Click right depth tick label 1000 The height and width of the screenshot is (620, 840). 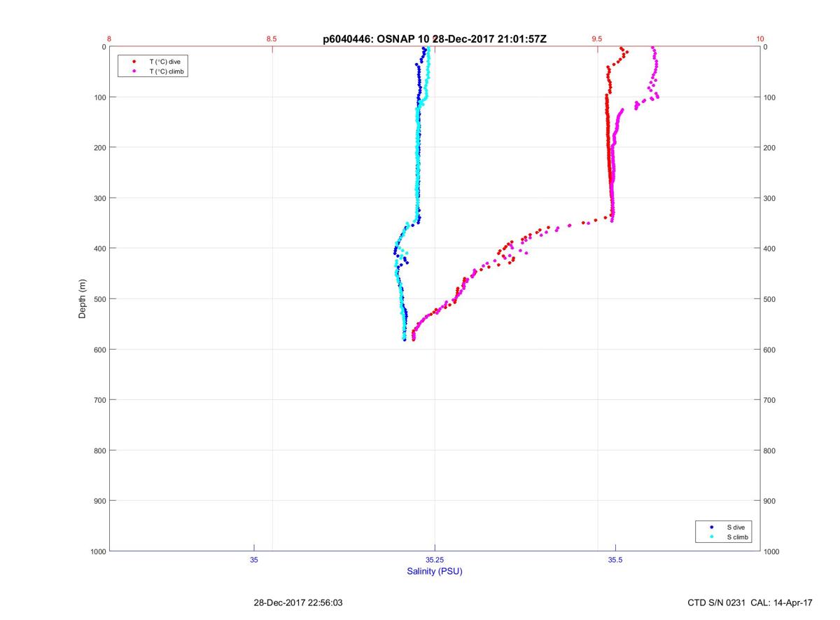click(772, 551)
